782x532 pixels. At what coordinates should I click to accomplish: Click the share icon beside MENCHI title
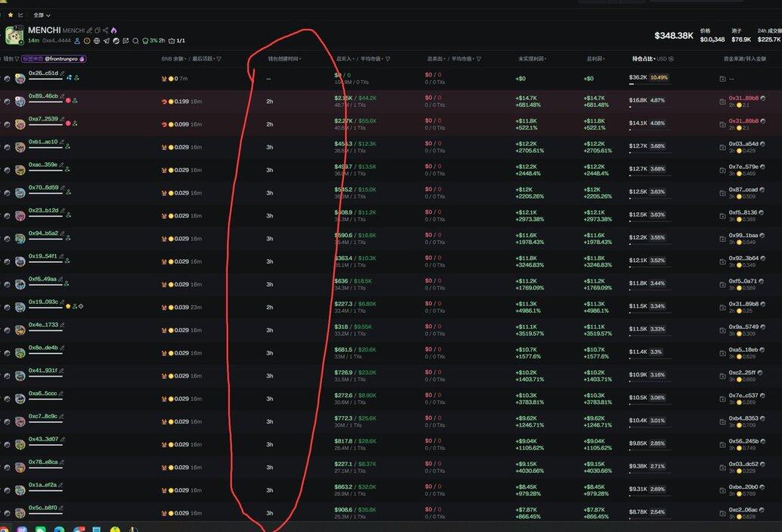(105, 30)
